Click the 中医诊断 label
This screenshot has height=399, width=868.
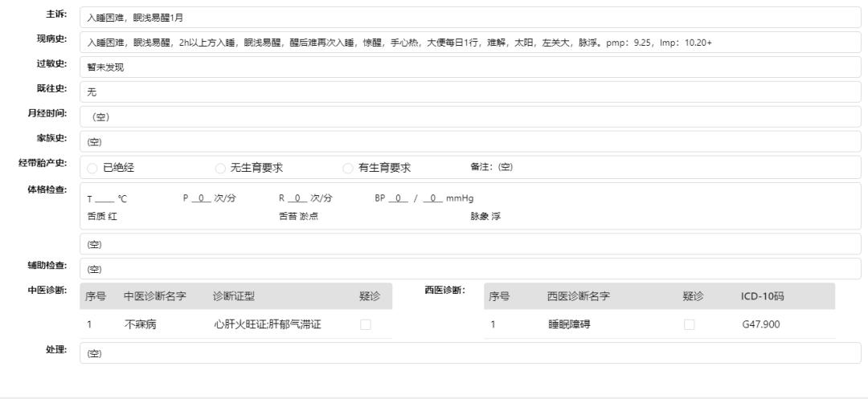47,290
